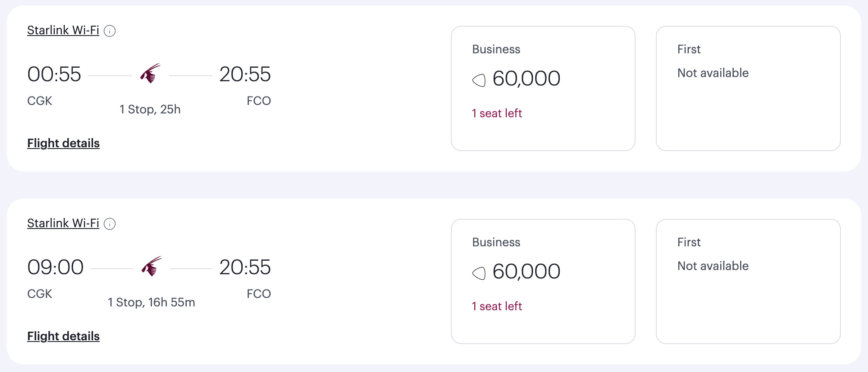Click First class card on 09:00 flight
This screenshot has width=868, height=372.
748,281
